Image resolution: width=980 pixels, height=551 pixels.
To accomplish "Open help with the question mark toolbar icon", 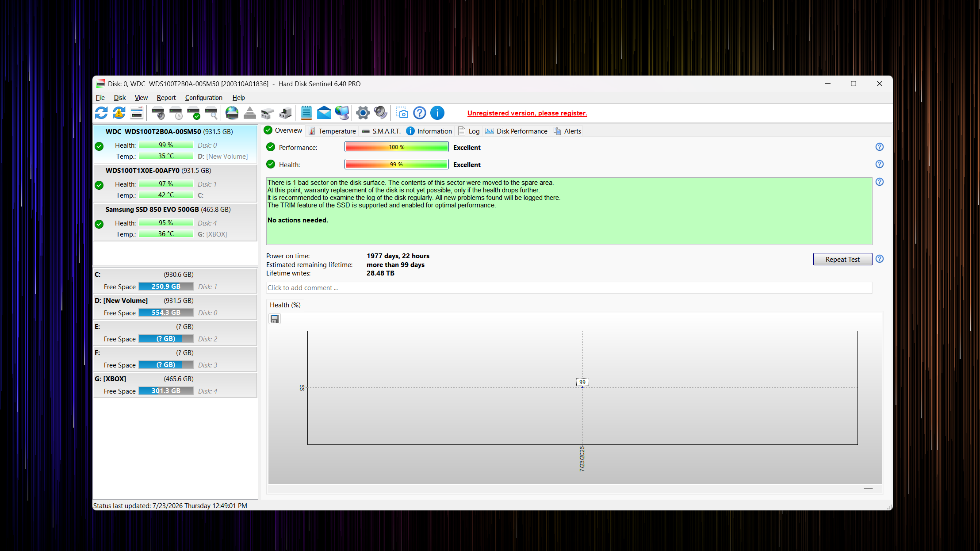I will coord(419,113).
